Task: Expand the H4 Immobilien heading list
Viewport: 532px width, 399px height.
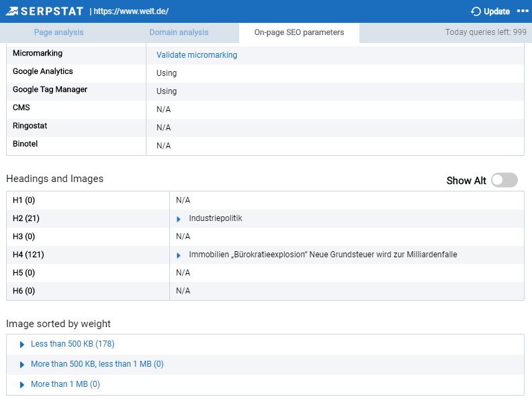Action: pos(179,255)
